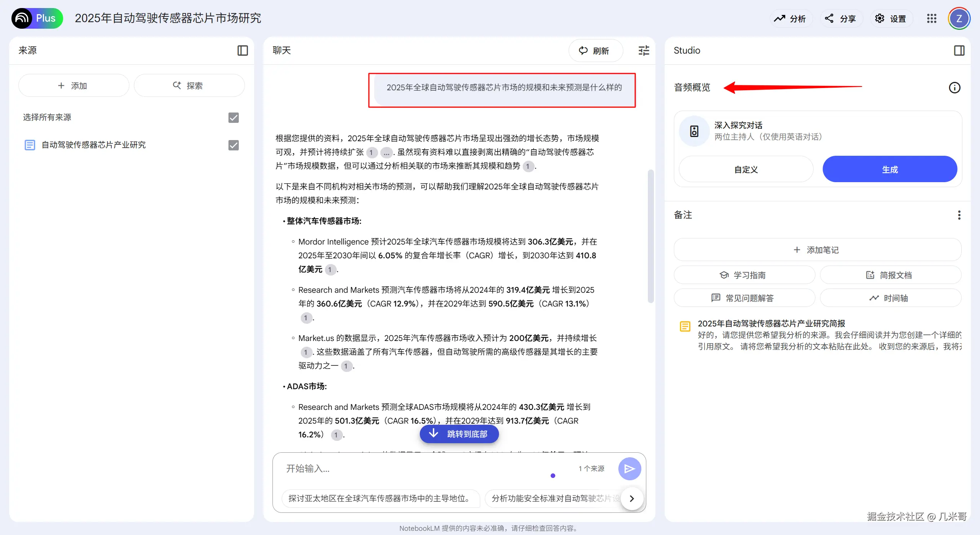Open chat response settings via sliders icon
980x535 pixels.
[643, 50]
